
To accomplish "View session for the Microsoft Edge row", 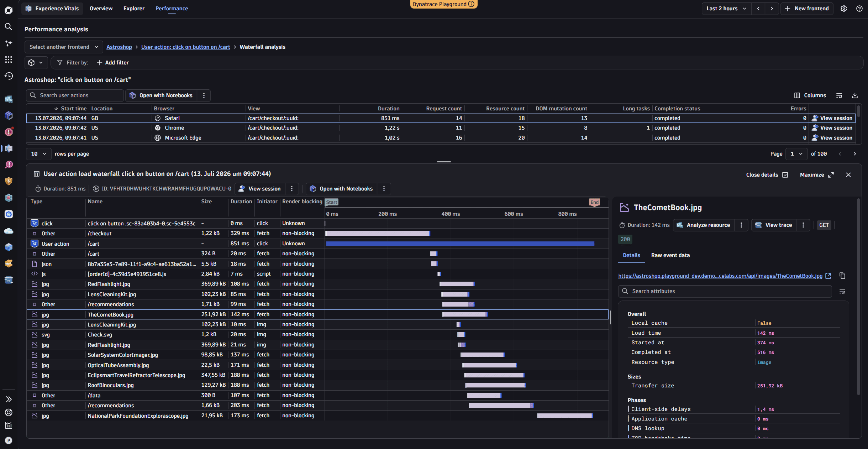I will coord(832,138).
